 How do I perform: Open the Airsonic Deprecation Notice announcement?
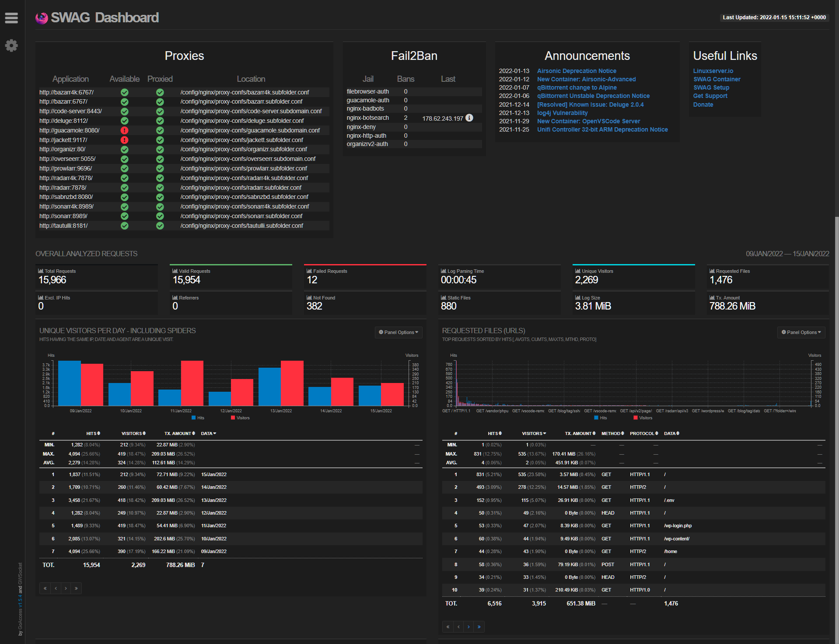(577, 71)
